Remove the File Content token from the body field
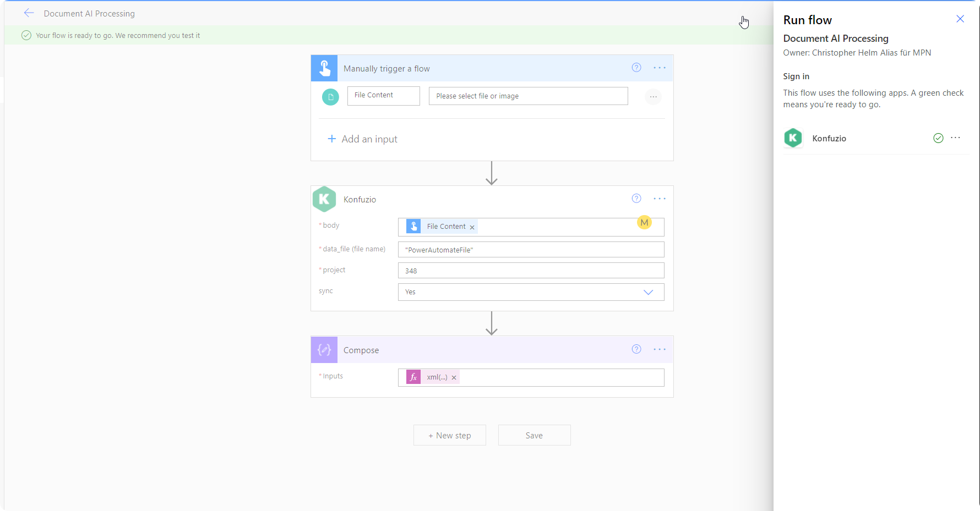This screenshot has height=511, width=980. tap(472, 227)
